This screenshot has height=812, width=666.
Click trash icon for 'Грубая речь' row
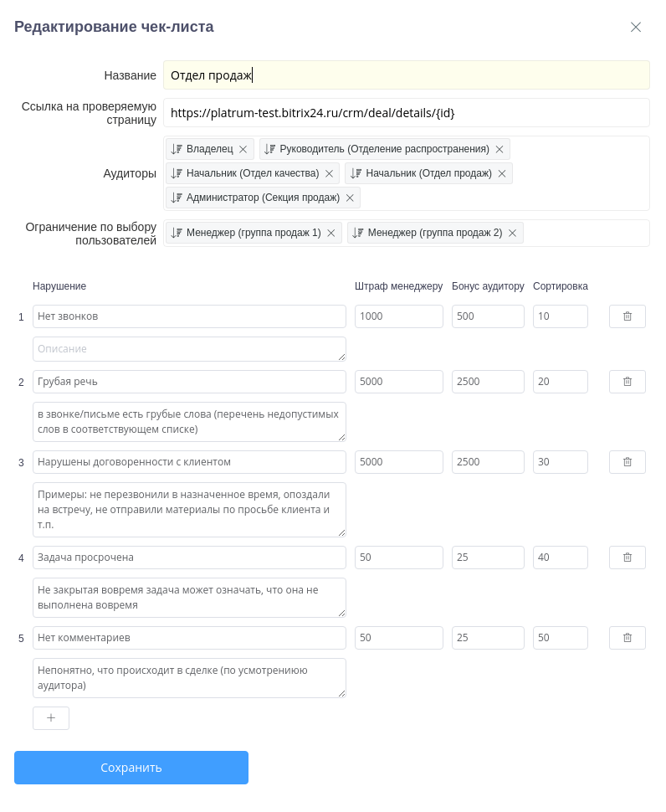click(627, 382)
